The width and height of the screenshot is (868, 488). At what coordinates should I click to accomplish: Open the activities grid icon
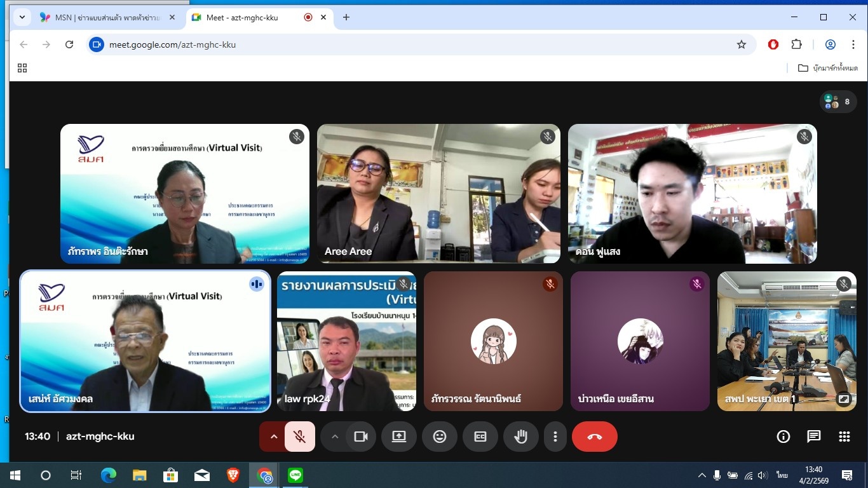844,437
